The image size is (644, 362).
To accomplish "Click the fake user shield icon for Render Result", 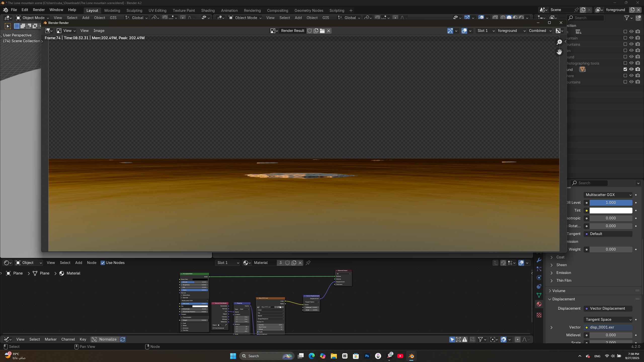I will [x=310, y=31].
